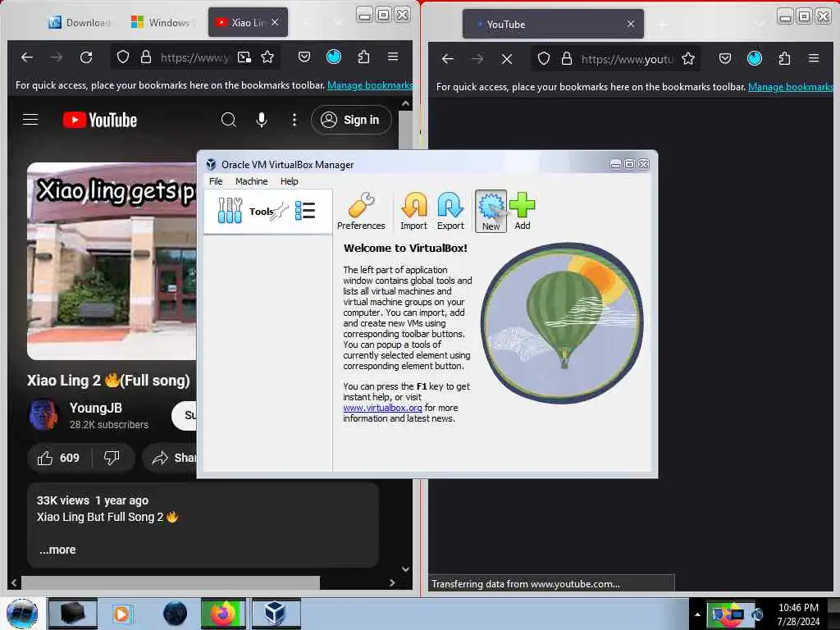The image size is (840, 630).
Task: Reload the page in left browser
Action: point(85,57)
